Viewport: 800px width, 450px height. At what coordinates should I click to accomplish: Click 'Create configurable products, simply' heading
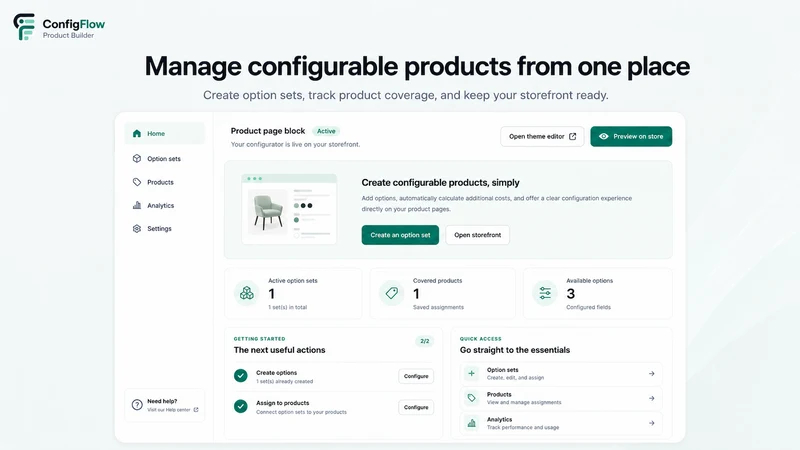point(440,183)
